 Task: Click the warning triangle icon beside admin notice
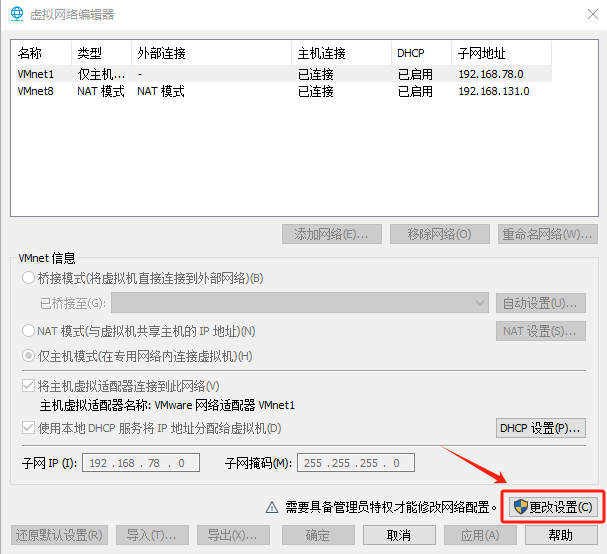272,507
